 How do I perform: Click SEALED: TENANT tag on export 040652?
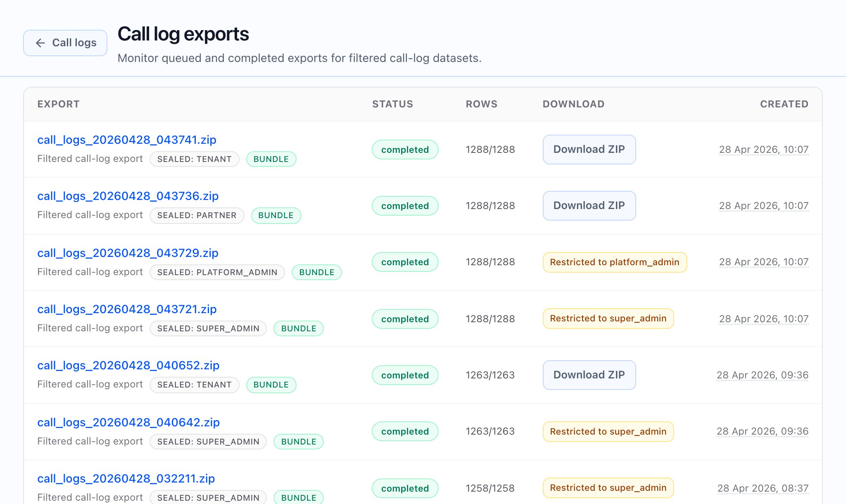point(195,385)
